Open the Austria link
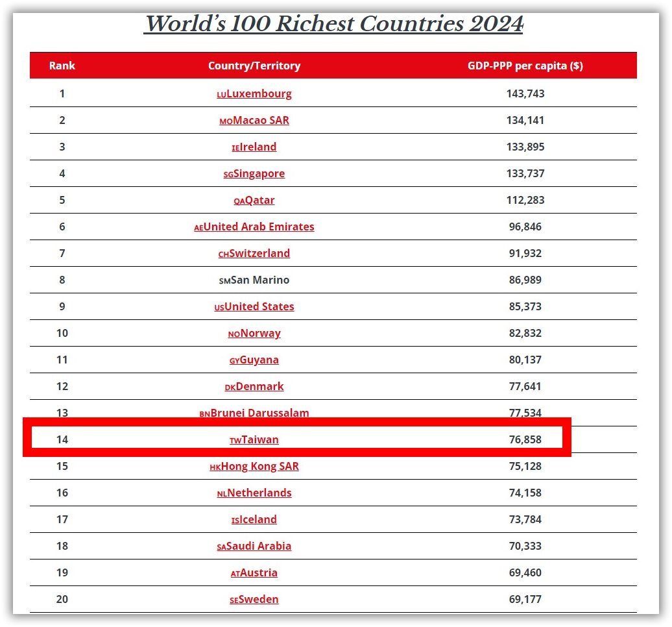Screen dimensions: 672x627 [254, 572]
